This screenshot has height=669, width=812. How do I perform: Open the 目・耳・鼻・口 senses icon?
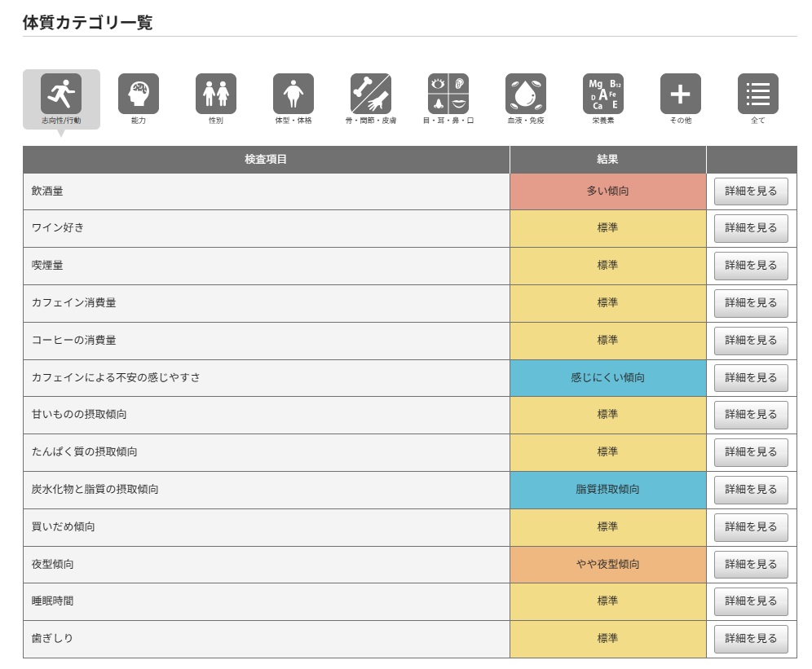click(x=448, y=94)
